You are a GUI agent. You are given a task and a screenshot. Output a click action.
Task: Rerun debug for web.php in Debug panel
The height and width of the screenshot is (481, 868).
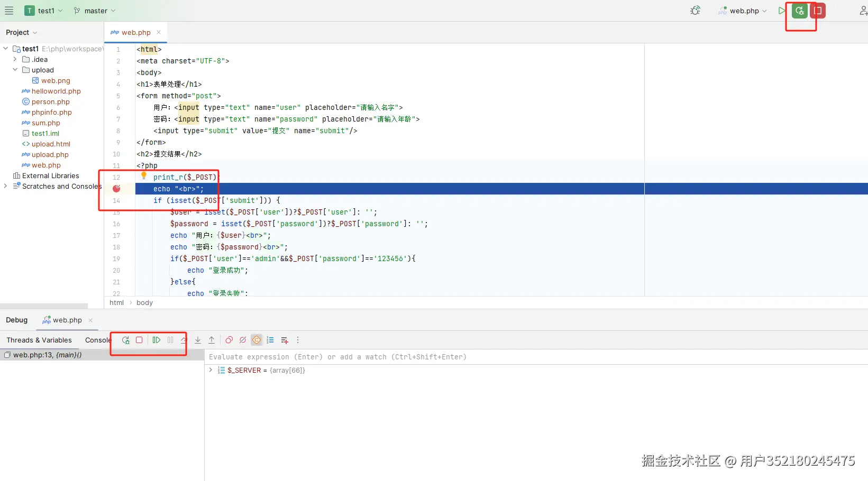(x=125, y=340)
